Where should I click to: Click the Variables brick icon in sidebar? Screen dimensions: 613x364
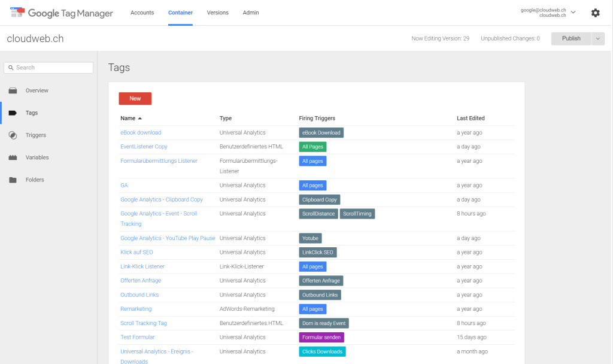click(13, 157)
